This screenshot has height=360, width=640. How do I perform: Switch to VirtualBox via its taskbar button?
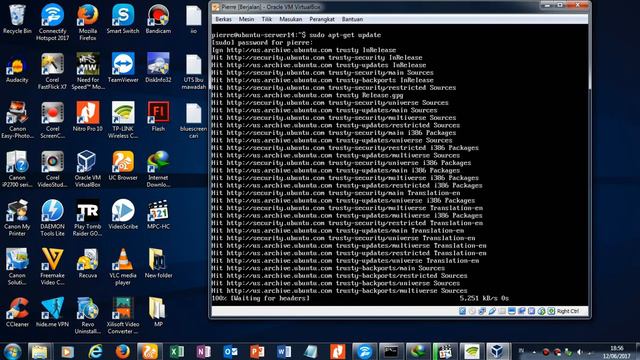(x=497, y=351)
